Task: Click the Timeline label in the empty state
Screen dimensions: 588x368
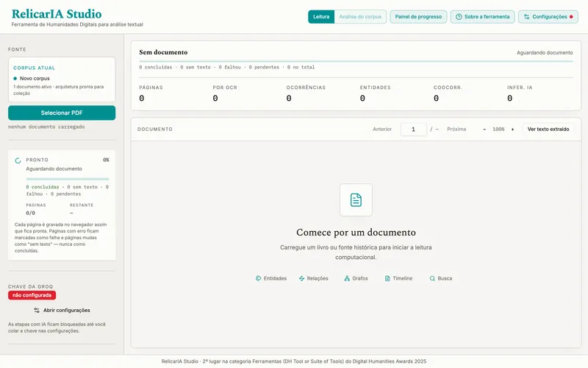Action: [402, 278]
